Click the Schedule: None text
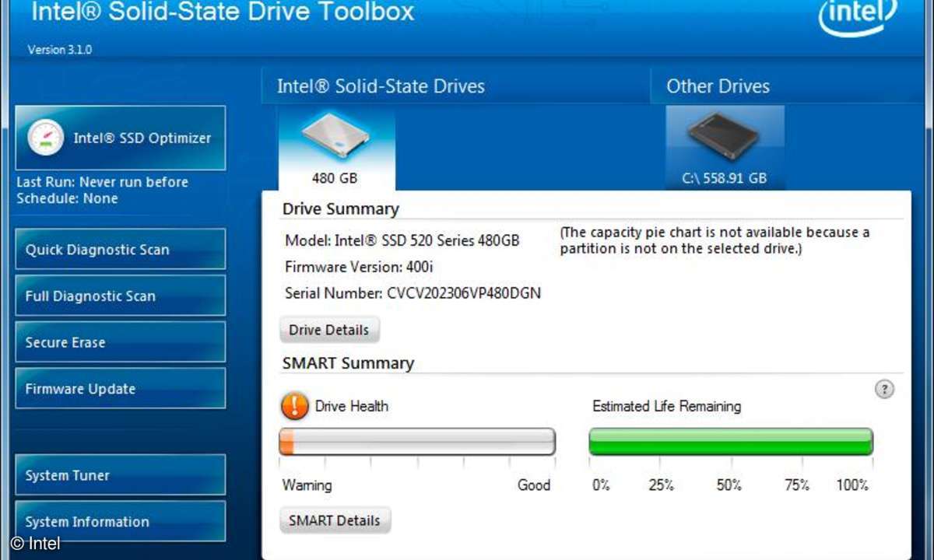 pyautogui.click(x=68, y=198)
